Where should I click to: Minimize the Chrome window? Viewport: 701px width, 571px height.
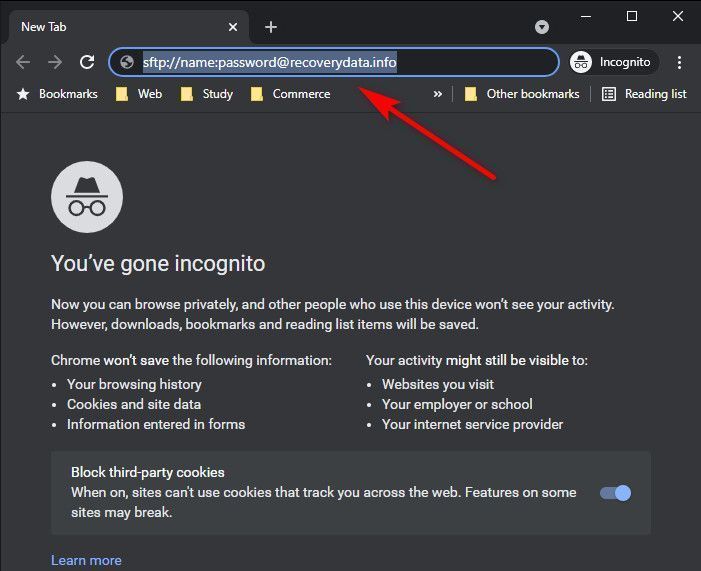coord(586,17)
